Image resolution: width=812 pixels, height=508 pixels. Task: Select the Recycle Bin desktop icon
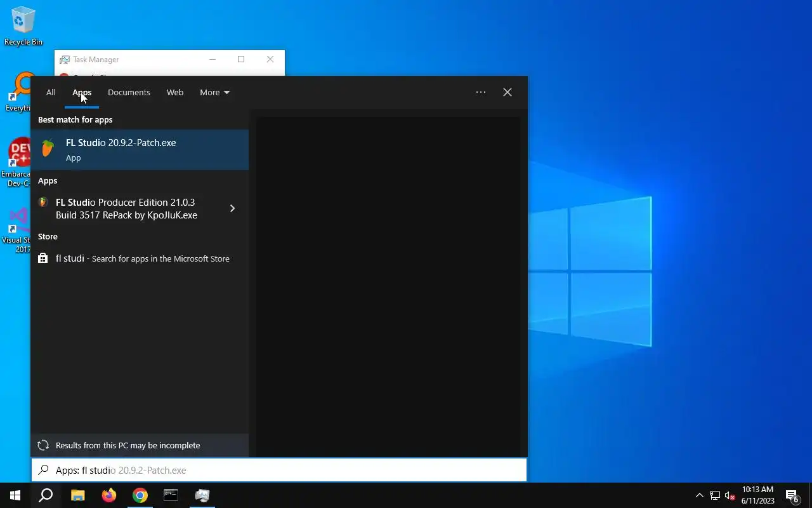click(23, 27)
